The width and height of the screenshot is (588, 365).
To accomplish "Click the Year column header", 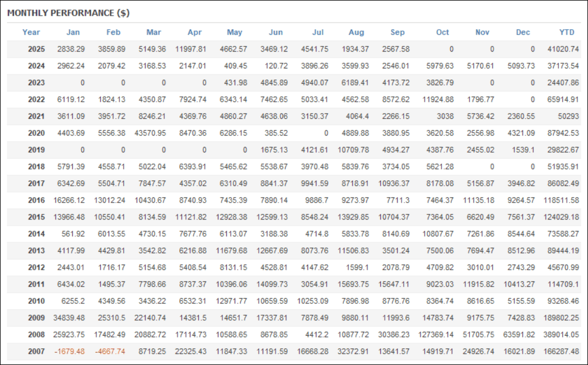I will point(31,32).
